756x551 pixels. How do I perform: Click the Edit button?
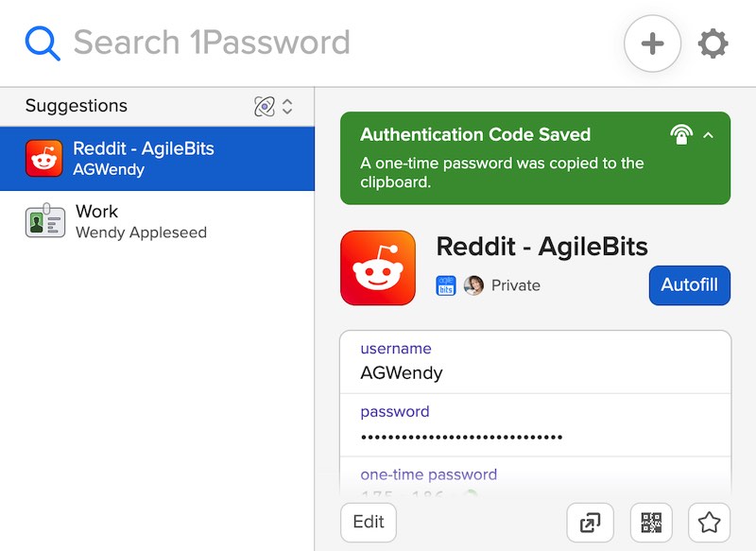(x=369, y=523)
